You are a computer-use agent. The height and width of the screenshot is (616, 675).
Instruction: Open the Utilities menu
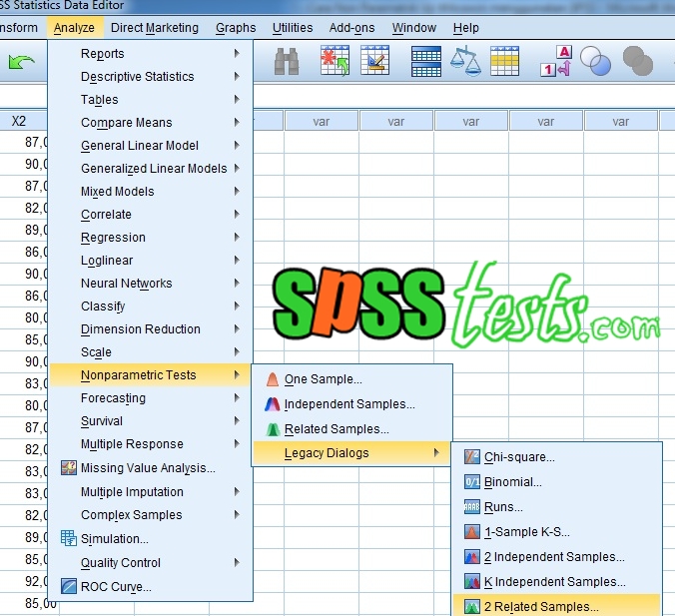point(293,28)
